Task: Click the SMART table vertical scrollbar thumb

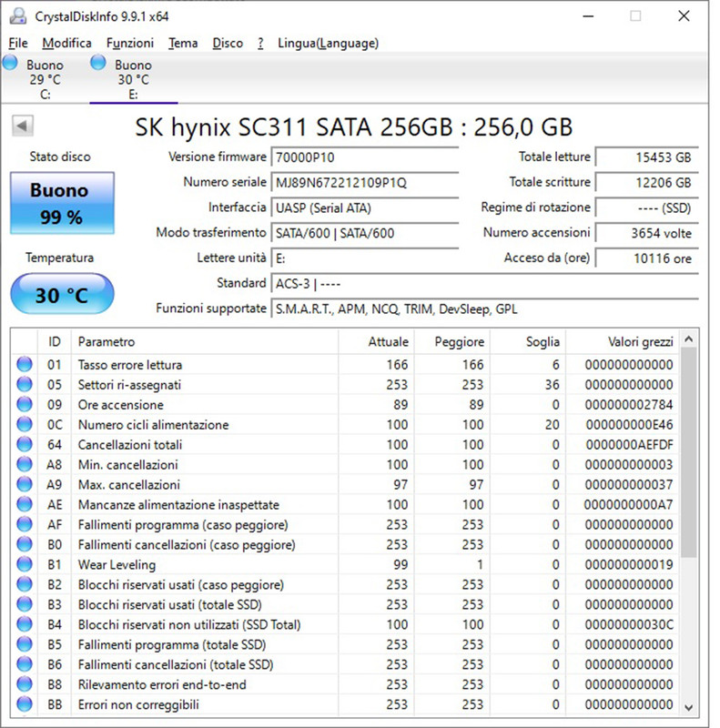Action: tap(689, 452)
